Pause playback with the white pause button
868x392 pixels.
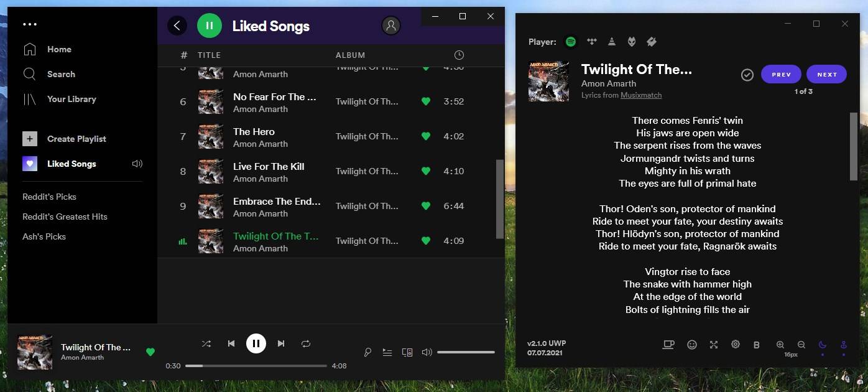[256, 343]
